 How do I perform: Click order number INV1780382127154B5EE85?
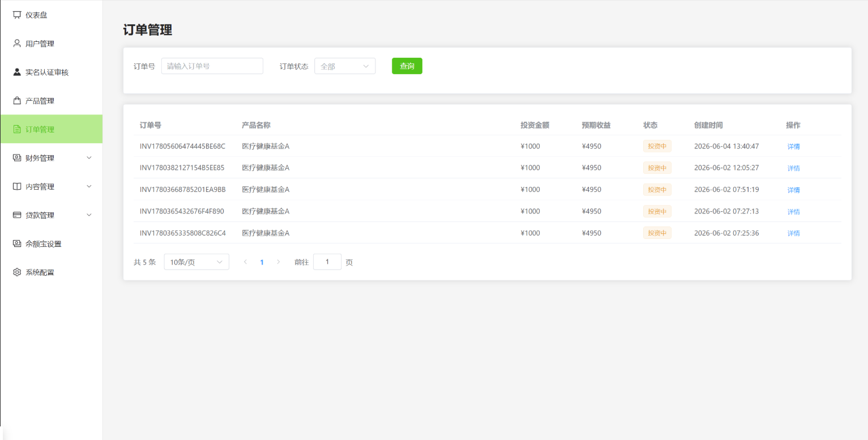[x=182, y=168]
